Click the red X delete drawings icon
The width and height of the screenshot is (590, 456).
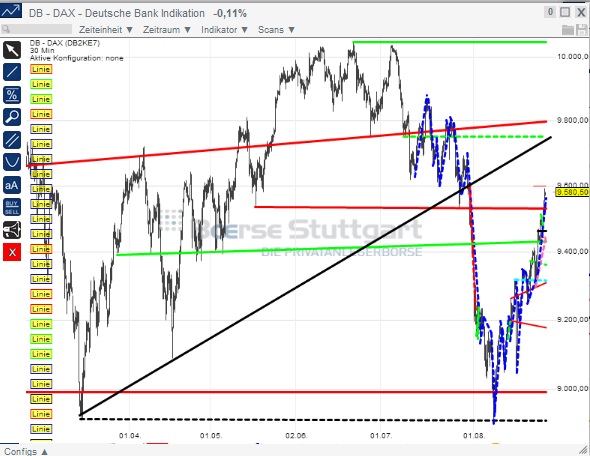pyautogui.click(x=12, y=252)
